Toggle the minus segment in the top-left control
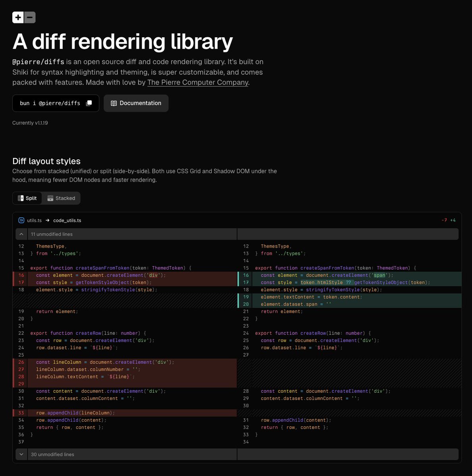The height and width of the screenshot is (476, 472). pos(29,17)
